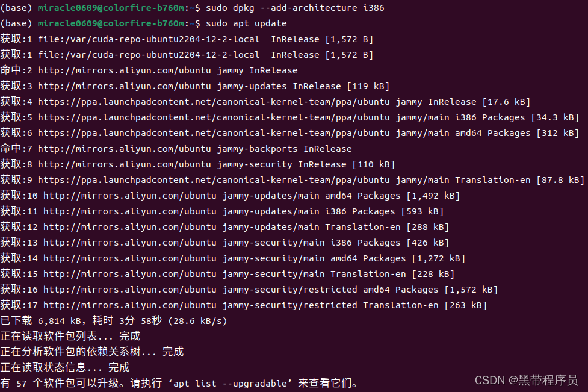
Task: Click the '命中:2' aliyun jammy InRelease line
Action: coord(149,70)
